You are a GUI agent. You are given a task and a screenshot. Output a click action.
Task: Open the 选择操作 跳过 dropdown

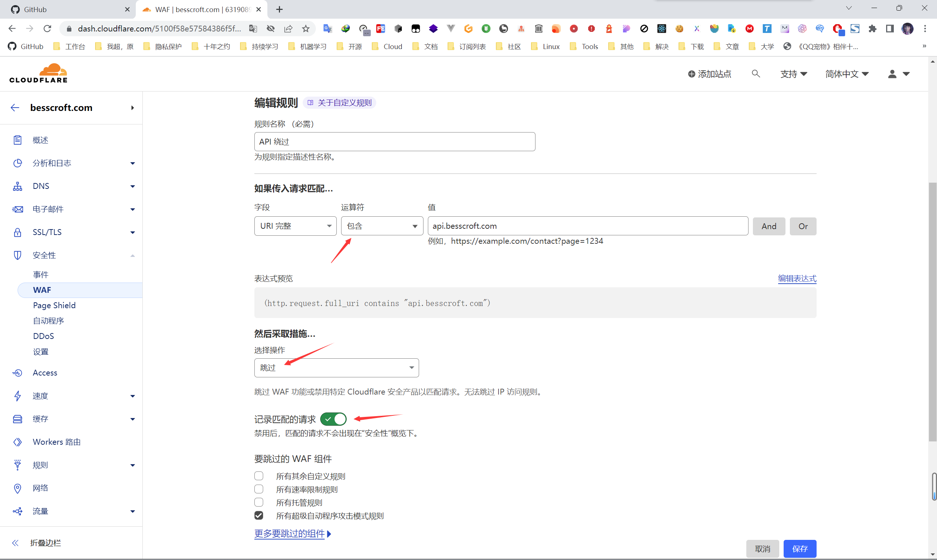coord(337,367)
